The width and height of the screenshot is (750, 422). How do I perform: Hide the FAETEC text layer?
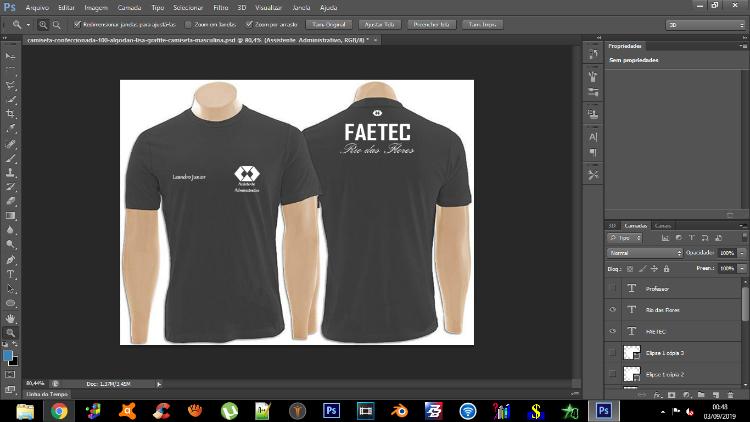pyautogui.click(x=613, y=331)
